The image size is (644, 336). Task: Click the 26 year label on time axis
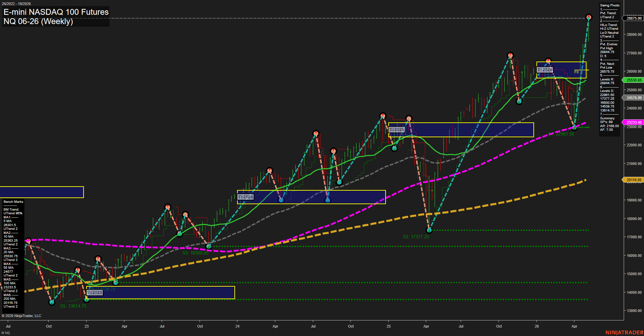click(x=537, y=326)
